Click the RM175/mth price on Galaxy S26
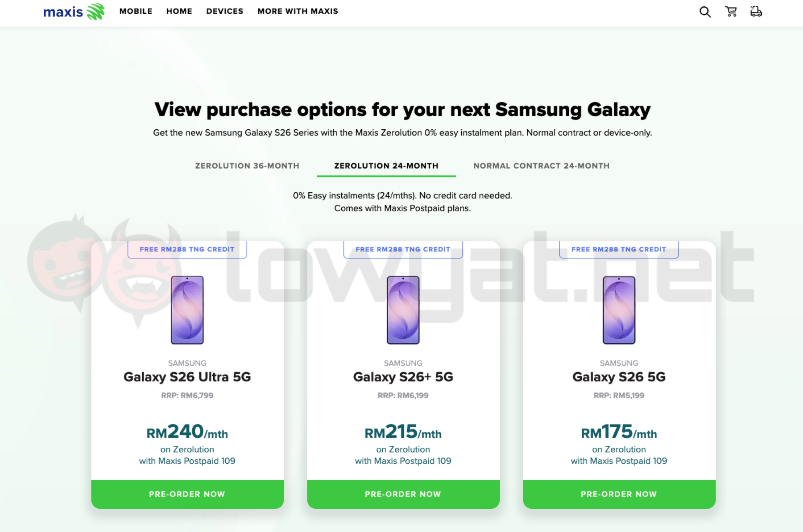 619,432
